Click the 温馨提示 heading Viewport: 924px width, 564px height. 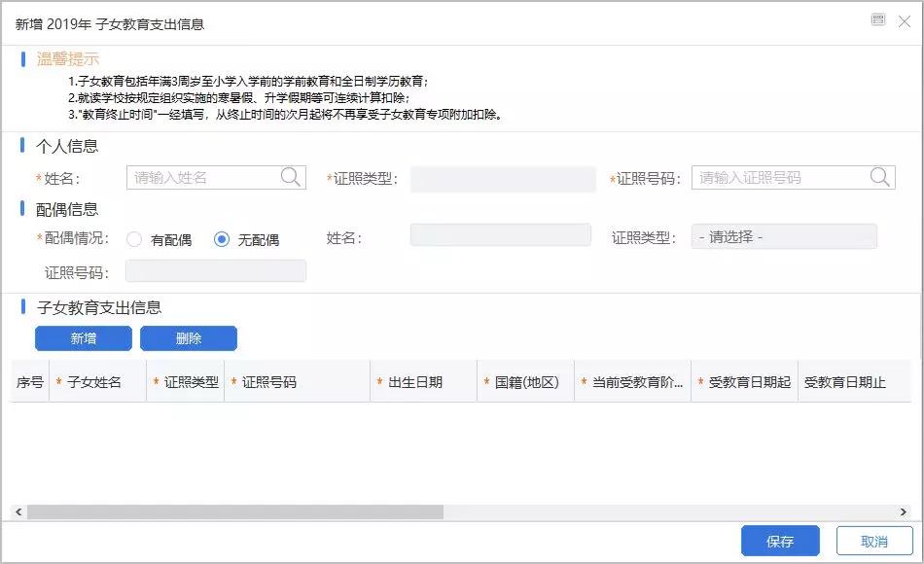tap(68, 59)
